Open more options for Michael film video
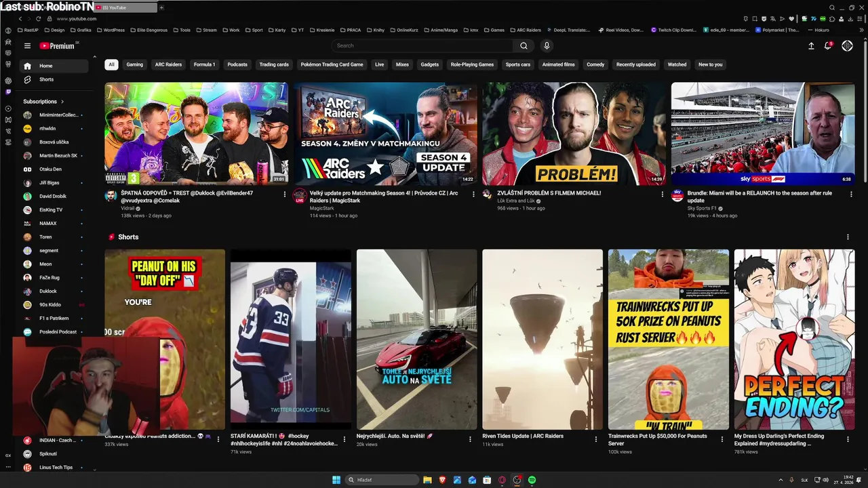The width and height of the screenshot is (868, 488). 663,194
